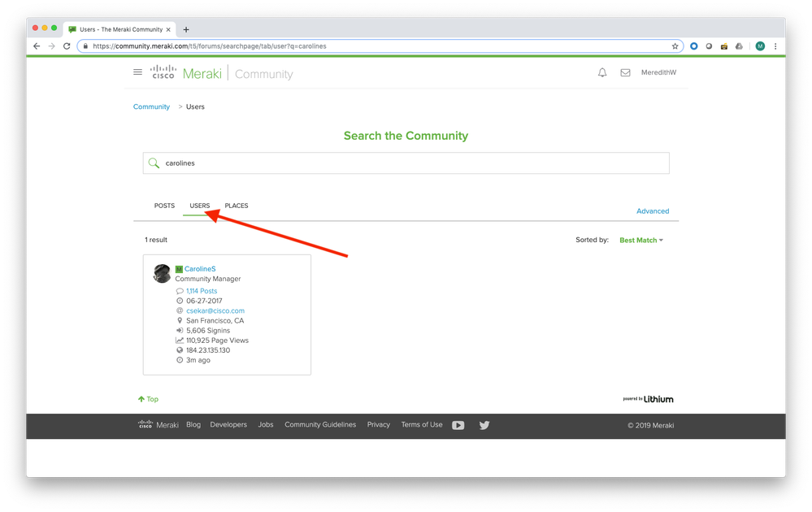Switch to the Places tab
The width and height of the screenshot is (812, 512).
click(x=237, y=206)
